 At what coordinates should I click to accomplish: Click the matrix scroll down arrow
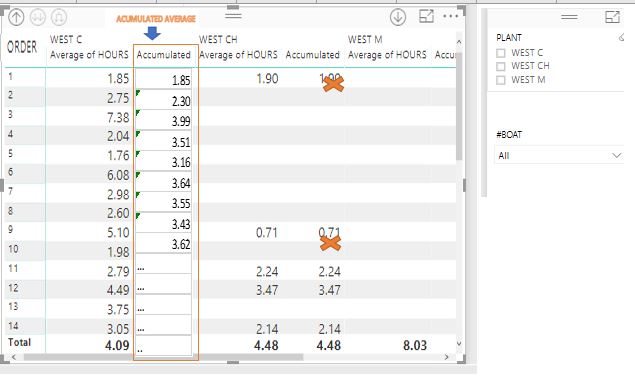pos(459,344)
